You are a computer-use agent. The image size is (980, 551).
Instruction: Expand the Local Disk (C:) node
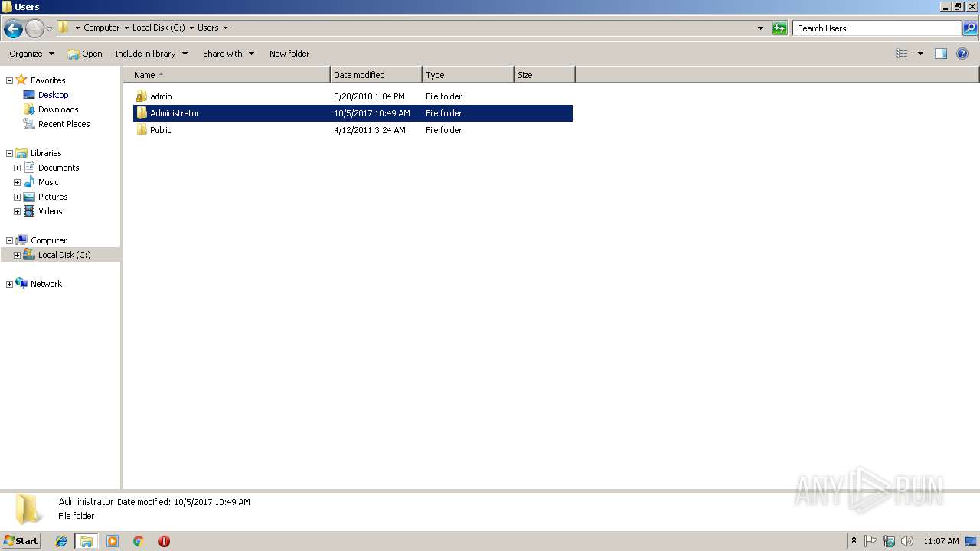pyautogui.click(x=17, y=255)
